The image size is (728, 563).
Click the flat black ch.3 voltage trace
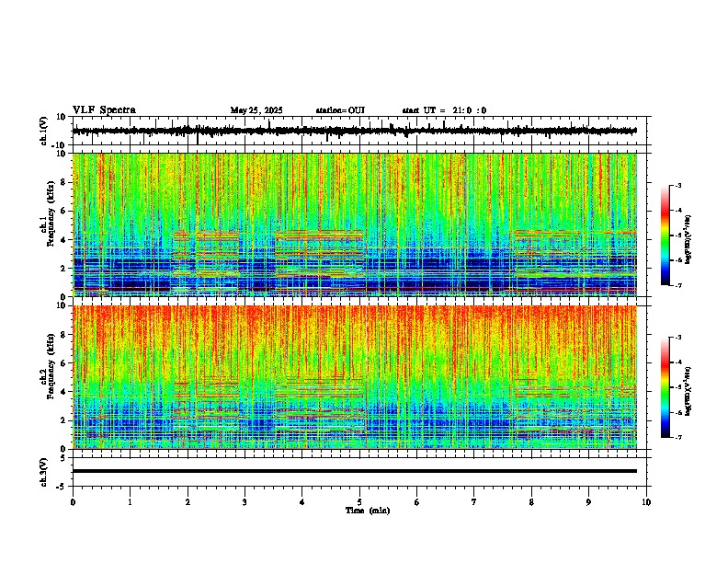click(x=355, y=471)
